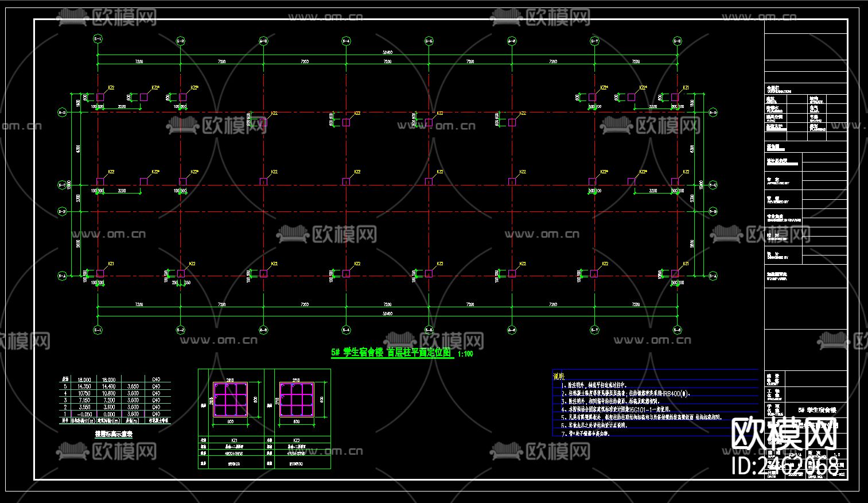868x503 pixels.
Task: Select the STAMP AREA label in the title block
Action: pos(777,278)
